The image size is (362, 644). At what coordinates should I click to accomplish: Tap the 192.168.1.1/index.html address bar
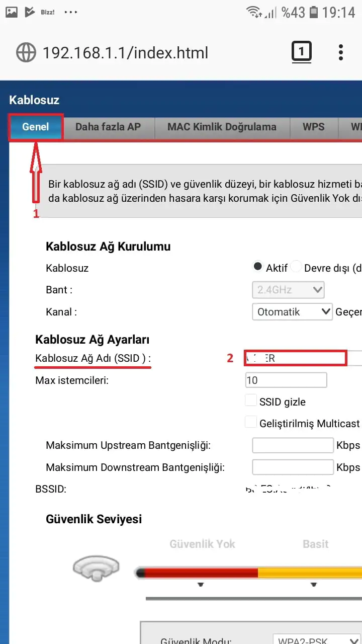coord(126,52)
